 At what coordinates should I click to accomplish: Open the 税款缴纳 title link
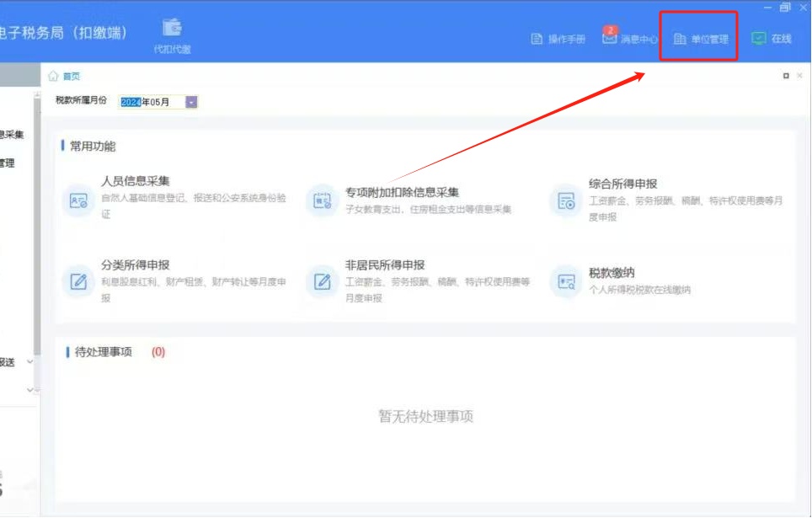click(611, 272)
